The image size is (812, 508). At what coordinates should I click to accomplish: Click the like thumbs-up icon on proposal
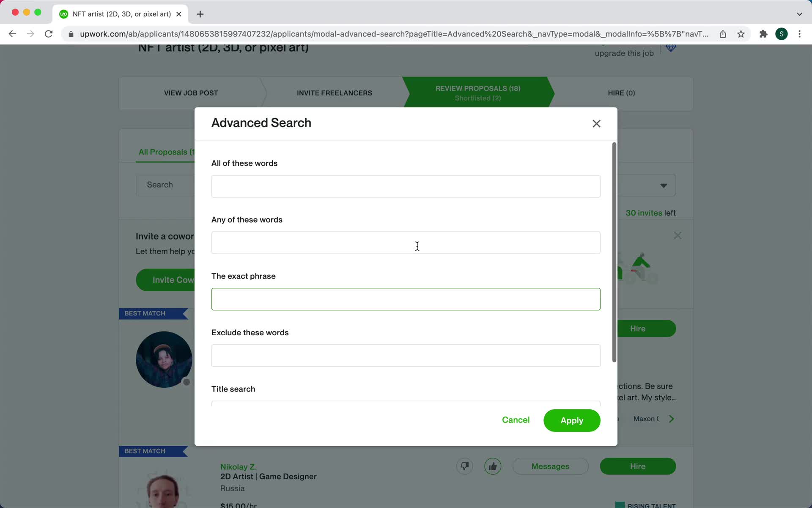tap(493, 466)
